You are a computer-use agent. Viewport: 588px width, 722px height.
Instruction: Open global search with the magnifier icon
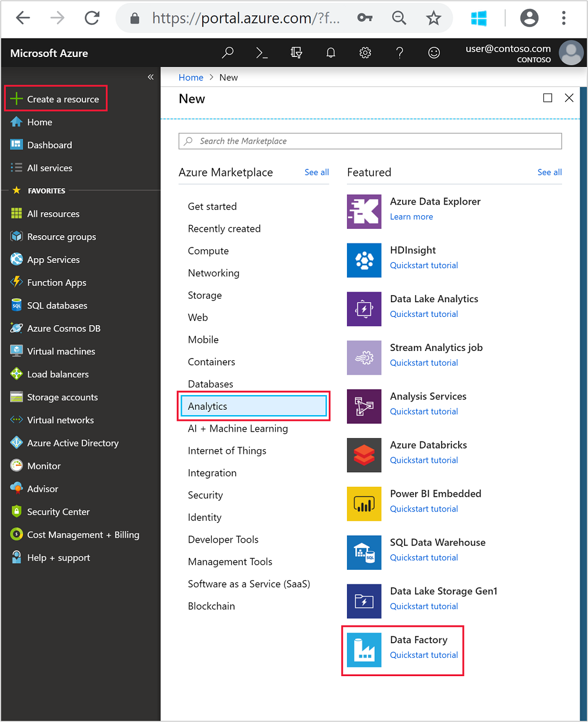pyautogui.click(x=228, y=52)
